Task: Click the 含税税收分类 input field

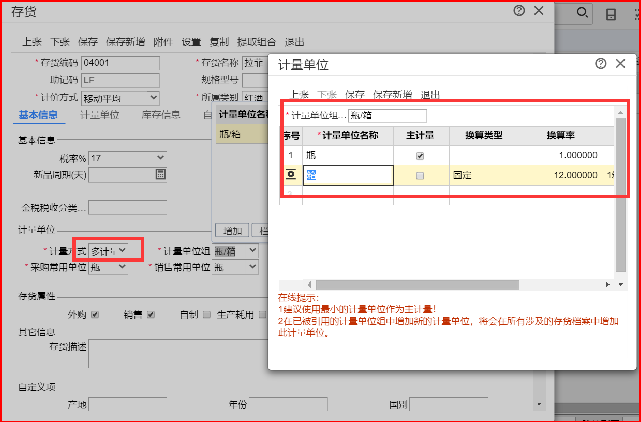Action: point(127,208)
